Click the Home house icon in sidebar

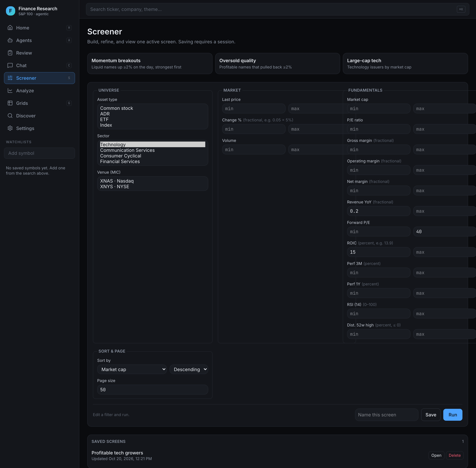coord(10,28)
